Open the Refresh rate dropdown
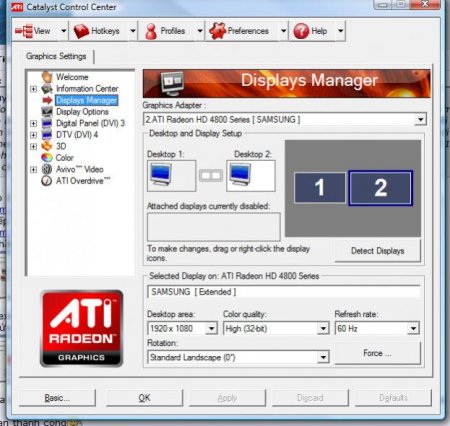Screen dimensions: 450x426 [x=413, y=329]
